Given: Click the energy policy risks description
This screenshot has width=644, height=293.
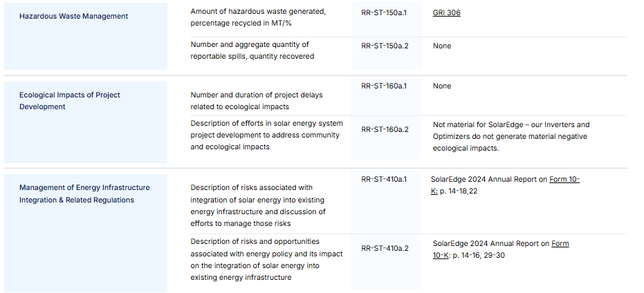Looking at the screenshot, I should (x=266, y=259).
